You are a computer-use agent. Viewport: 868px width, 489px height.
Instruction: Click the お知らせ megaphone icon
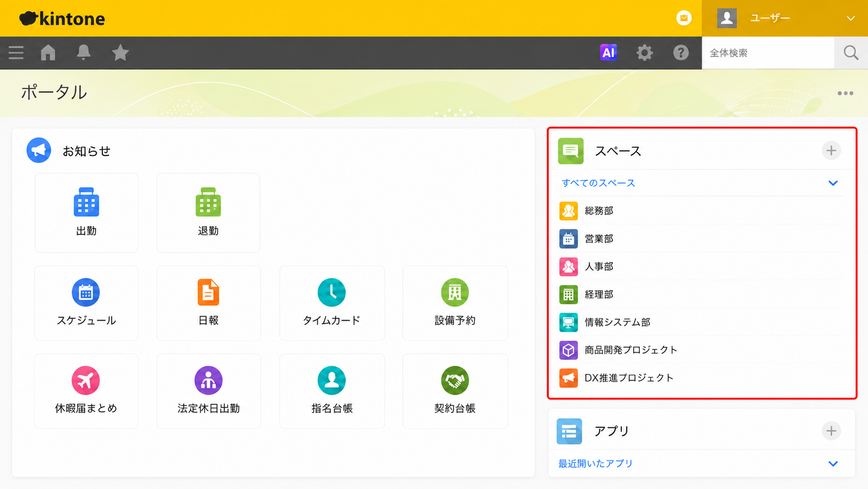click(x=39, y=151)
